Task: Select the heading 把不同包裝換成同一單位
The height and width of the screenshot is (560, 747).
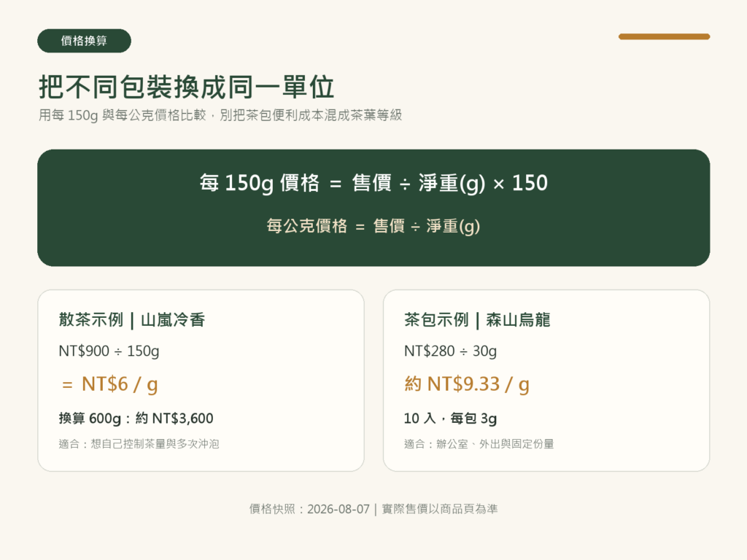Action: [x=186, y=87]
